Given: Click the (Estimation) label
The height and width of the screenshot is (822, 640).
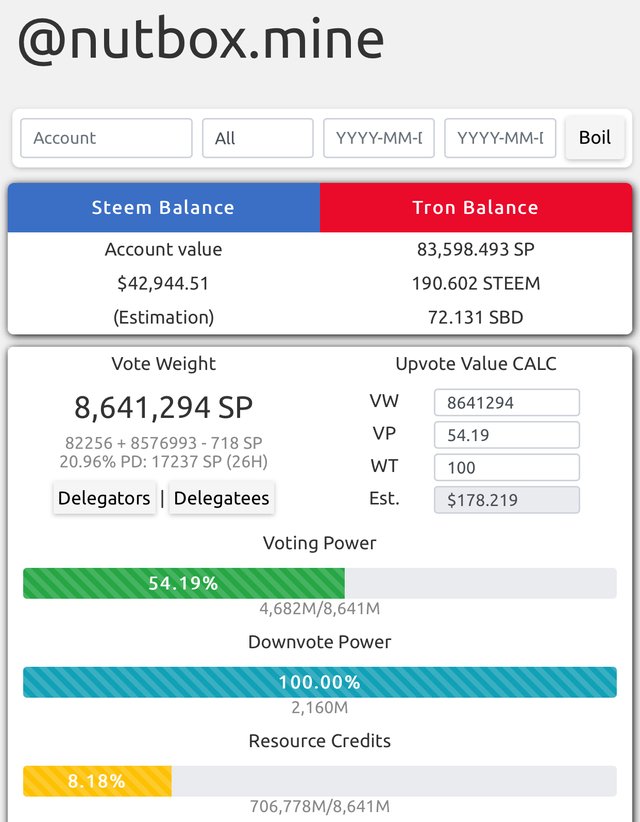Looking at the screenshot, I should [164, 318].
